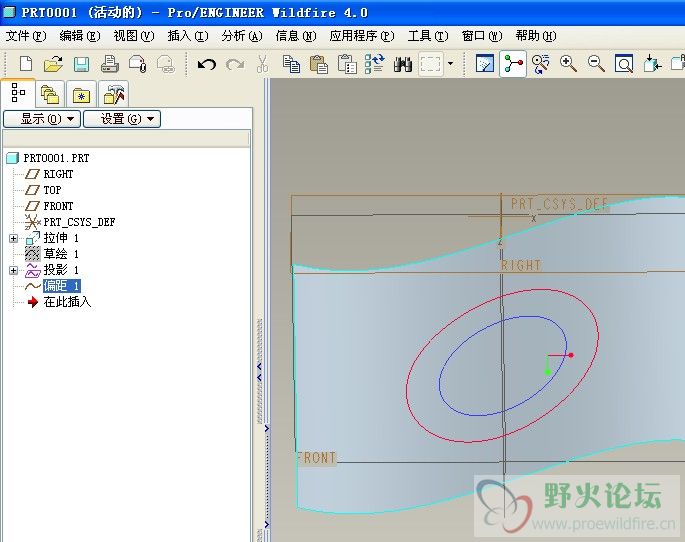Image resolution: width=685 pixels, height=542 pixels.
Task: Click the Orient mode icon
Action: 541,64
